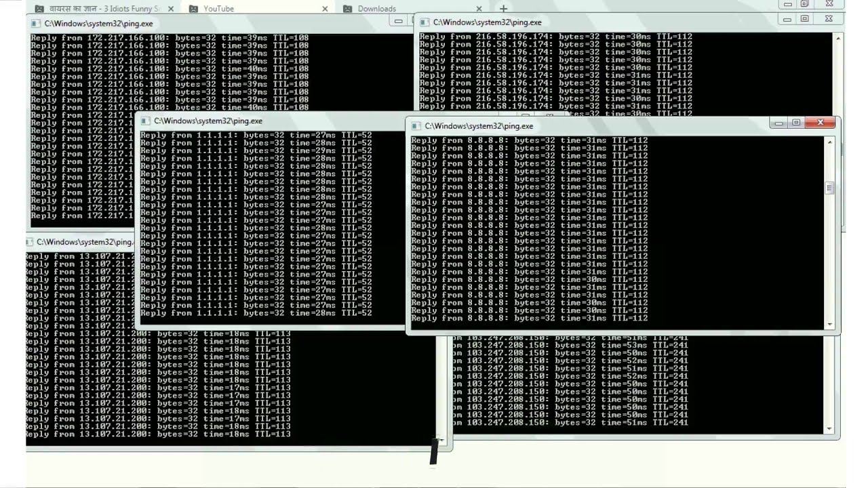868x488 pixels.
Task: Close the 3 Idiots Funny tab
Action: (170, 9)
